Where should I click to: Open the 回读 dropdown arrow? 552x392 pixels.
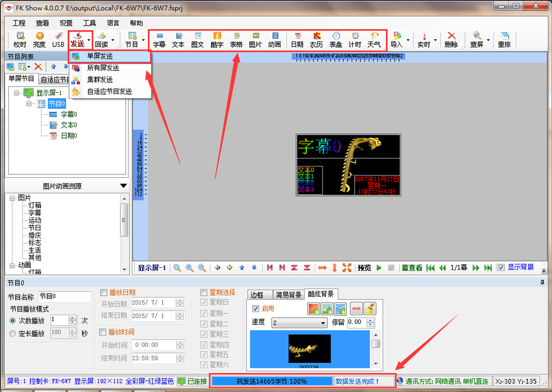pyautogui.click(x=112, y=40)
